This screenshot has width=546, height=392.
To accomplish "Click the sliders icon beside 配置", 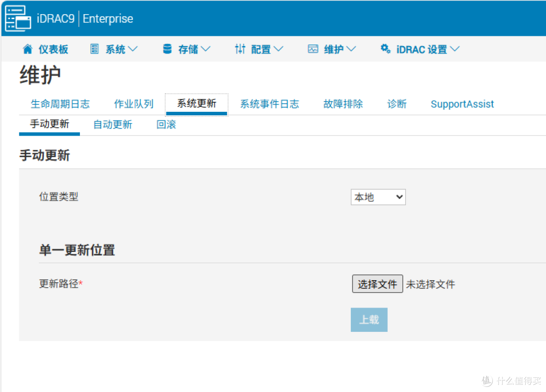I will [240, 49].
